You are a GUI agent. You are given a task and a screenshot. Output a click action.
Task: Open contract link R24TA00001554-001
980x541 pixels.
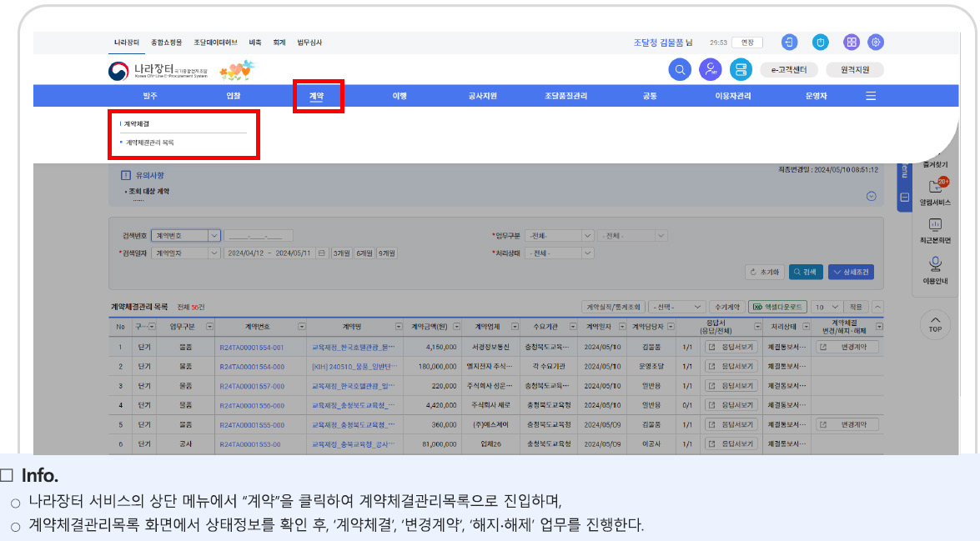coord(251,348)
